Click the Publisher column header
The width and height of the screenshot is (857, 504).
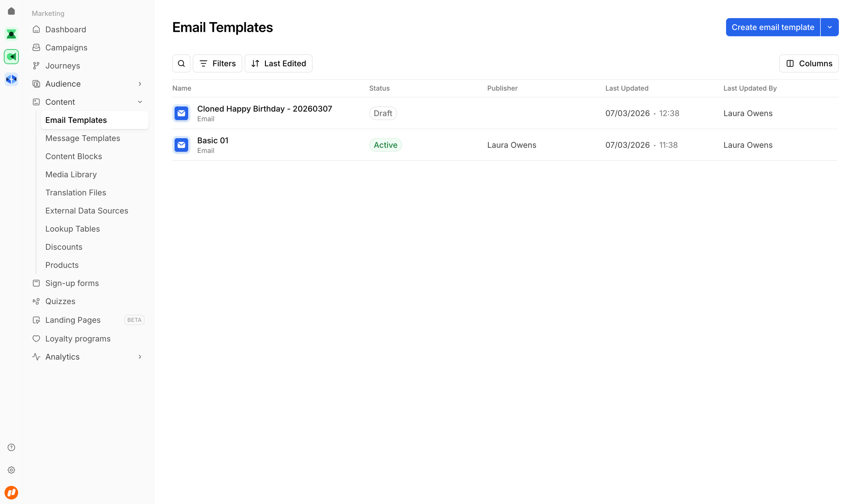click(502, 88)
